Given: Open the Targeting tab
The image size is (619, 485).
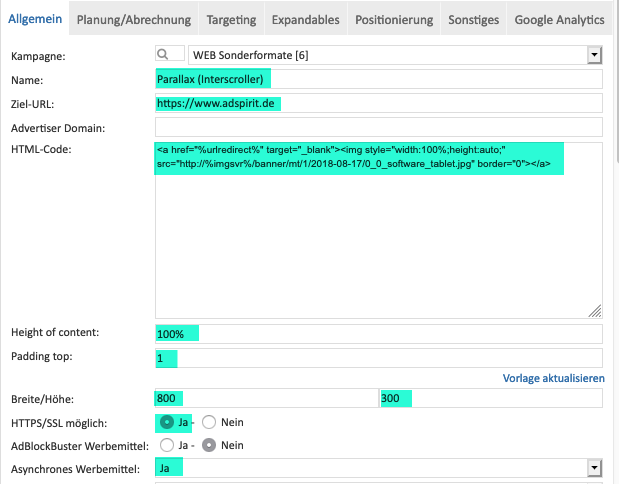Looking at the screenshot, I should pos(231,19).
